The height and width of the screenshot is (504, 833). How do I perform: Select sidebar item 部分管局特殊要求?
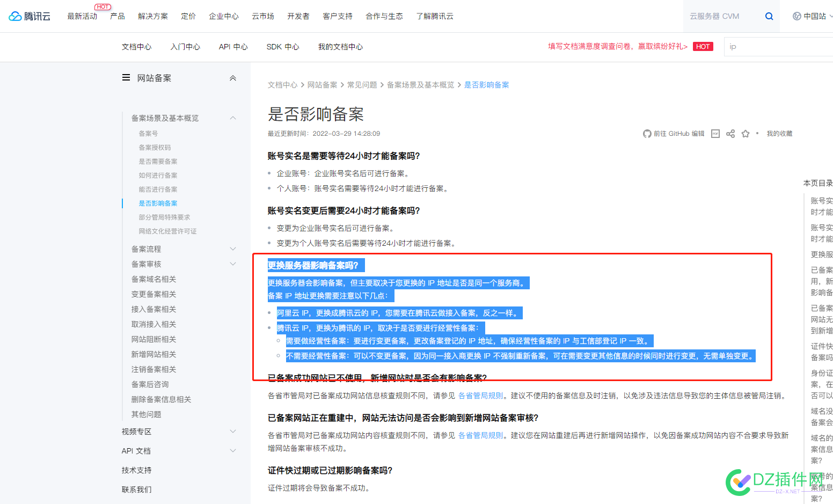[165, 217]
